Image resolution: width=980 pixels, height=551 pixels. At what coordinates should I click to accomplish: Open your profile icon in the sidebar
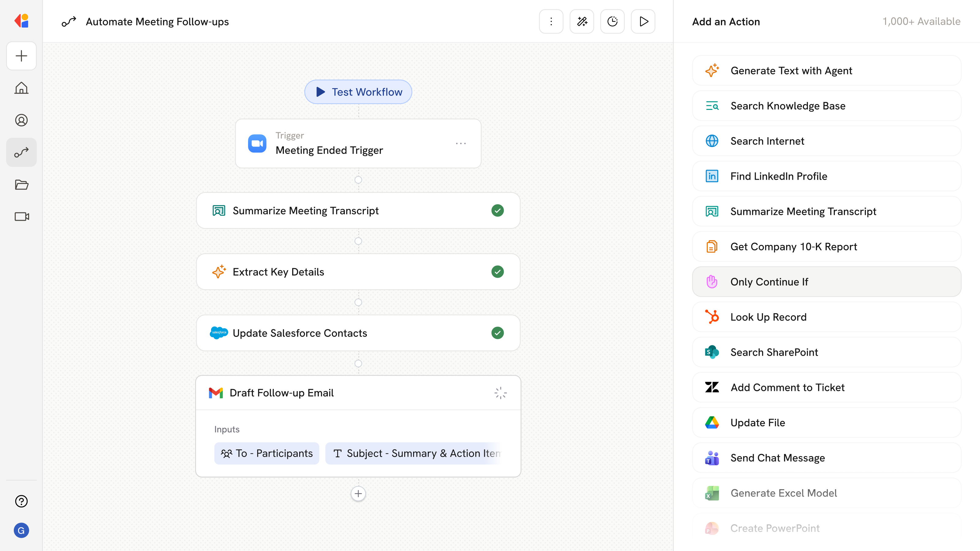21,120
